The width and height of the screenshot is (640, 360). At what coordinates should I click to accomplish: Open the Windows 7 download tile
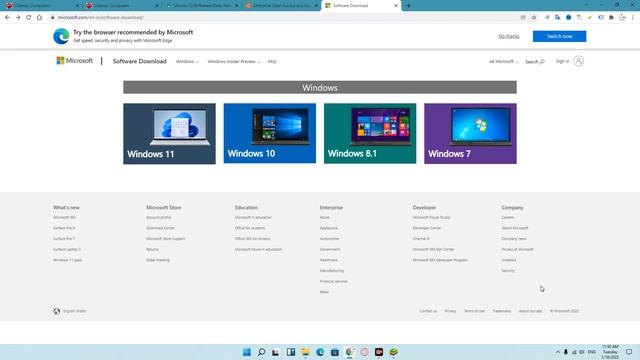[x=470, y=133]
